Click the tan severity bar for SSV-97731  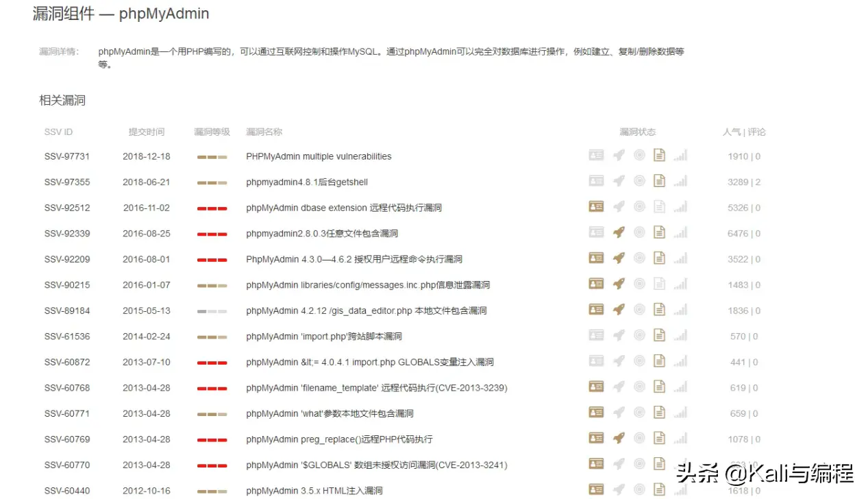tap(212, 157)
